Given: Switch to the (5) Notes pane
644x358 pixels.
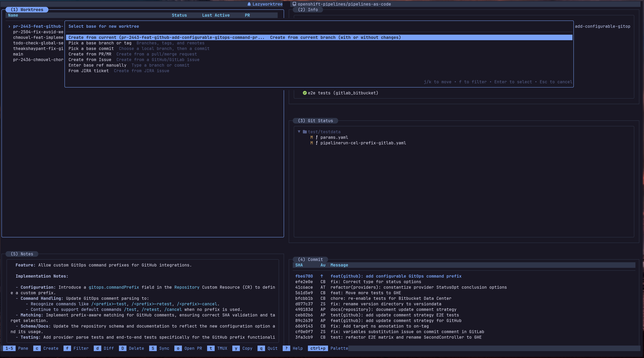Looking at the screenshot, I should pos(22,254).
